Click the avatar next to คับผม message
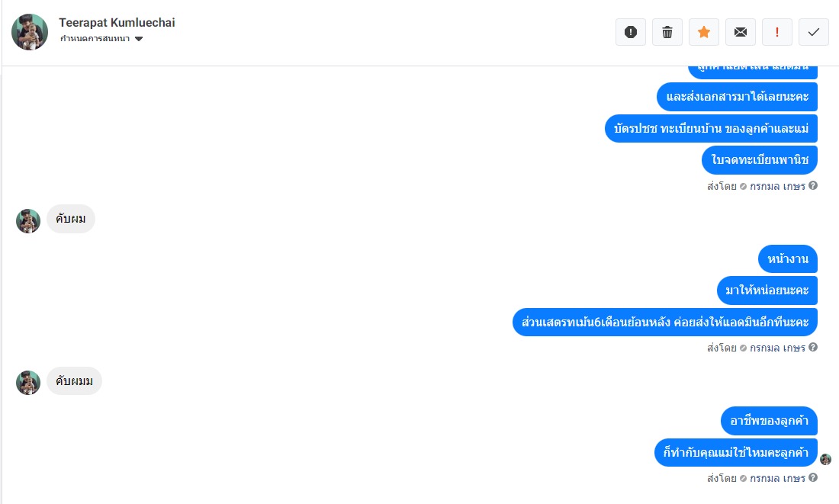839x504 pixels. [28, 221]
